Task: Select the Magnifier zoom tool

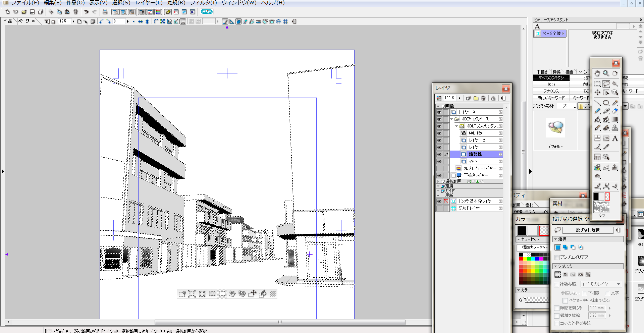Action: [606, 73]
